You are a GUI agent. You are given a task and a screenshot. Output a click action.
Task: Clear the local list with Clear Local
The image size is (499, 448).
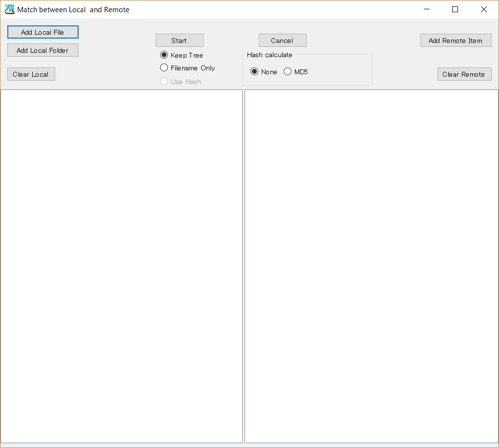click(x=31, y=74)
